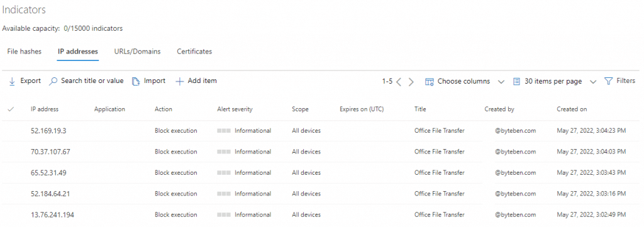Select the row for 13.76.241.194
Image resolution: width=644 pixels, height=227 pixels.
click(322, 214)
